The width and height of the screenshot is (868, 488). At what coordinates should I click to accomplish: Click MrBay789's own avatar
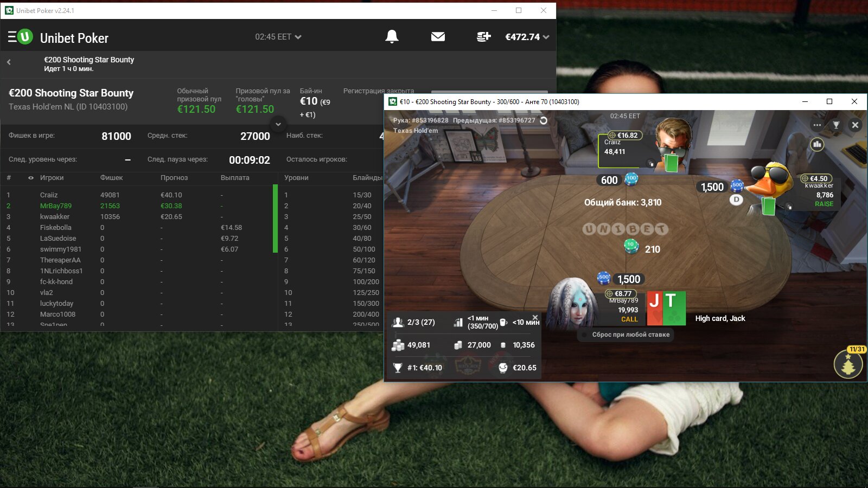tap(573, 304)
